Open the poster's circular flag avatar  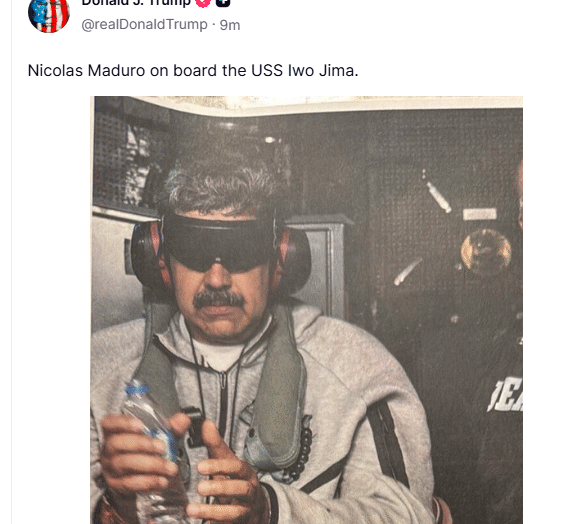tap(48, 14)
